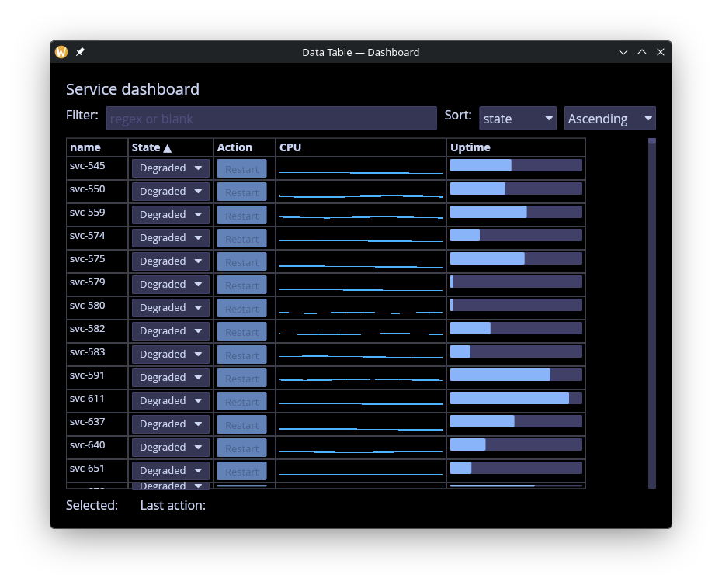Image resolution: width=722 pixels, height=588 pixels.
Task: Open state dropdown for svc-640
Action: pos(170,448)
